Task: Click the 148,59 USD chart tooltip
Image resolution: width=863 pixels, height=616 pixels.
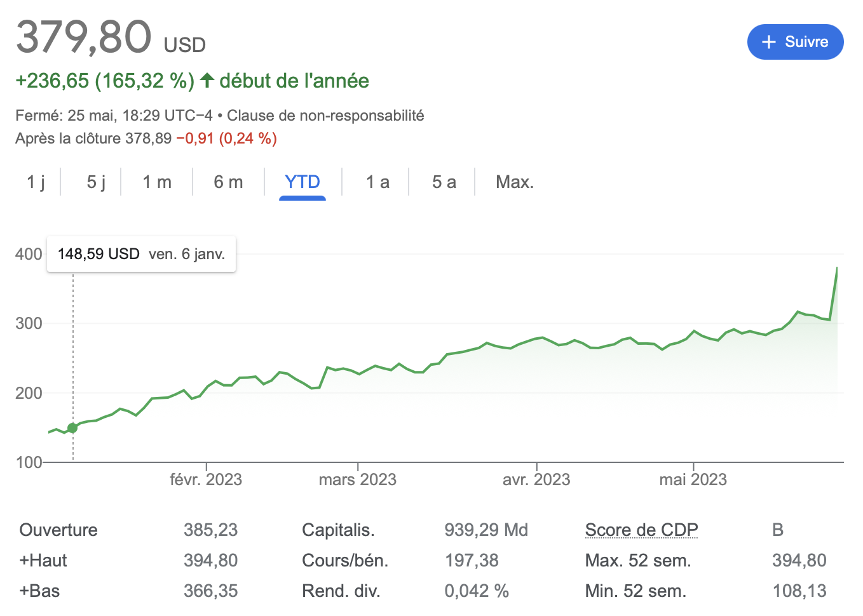Action: [x=141, y=254]
